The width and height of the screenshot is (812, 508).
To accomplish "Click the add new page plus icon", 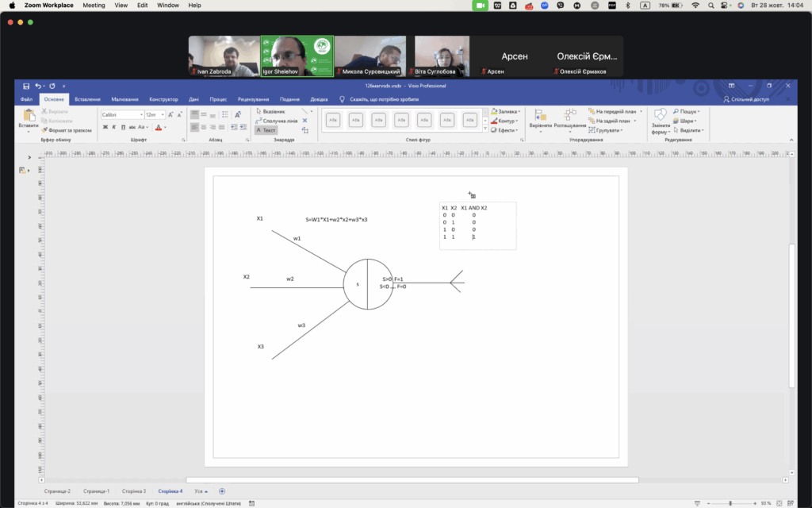I will point(221,491).
